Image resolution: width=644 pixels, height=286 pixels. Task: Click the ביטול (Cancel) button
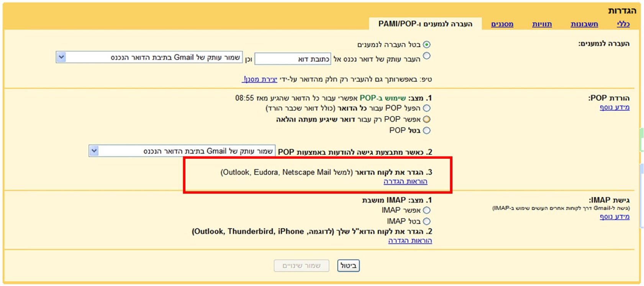(348, 266)
